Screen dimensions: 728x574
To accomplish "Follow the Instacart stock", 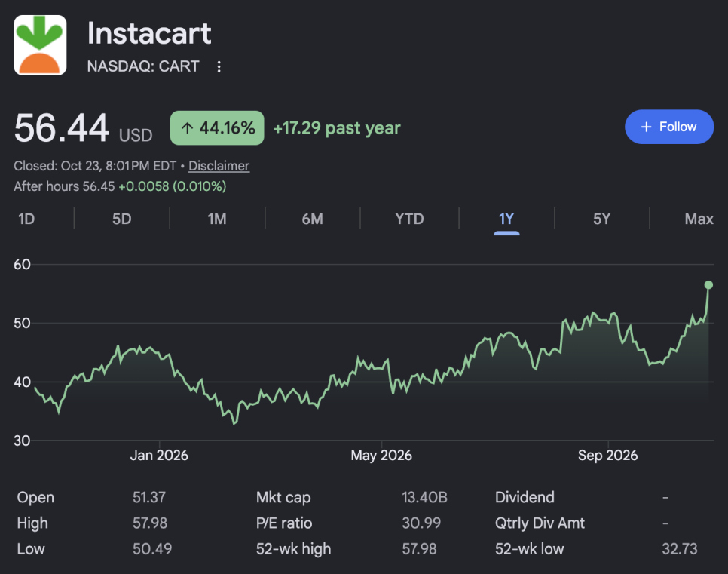I will (x=669, y=127).
